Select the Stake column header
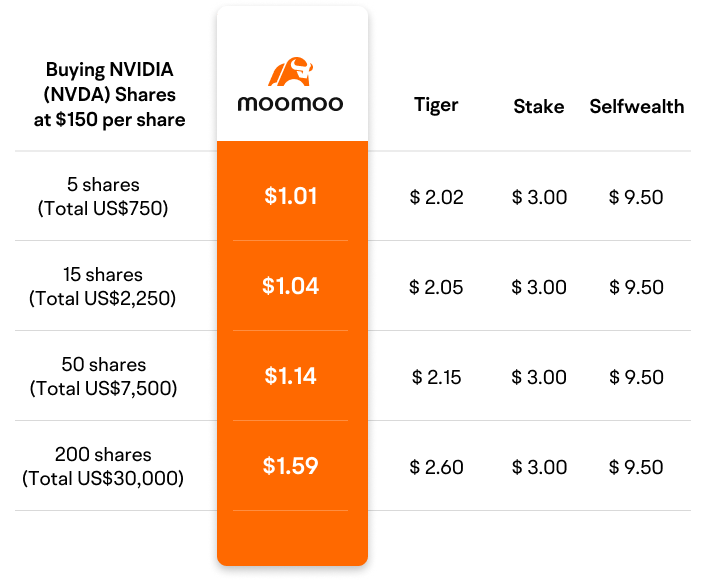The image size is (702, 580). [539, 106]
